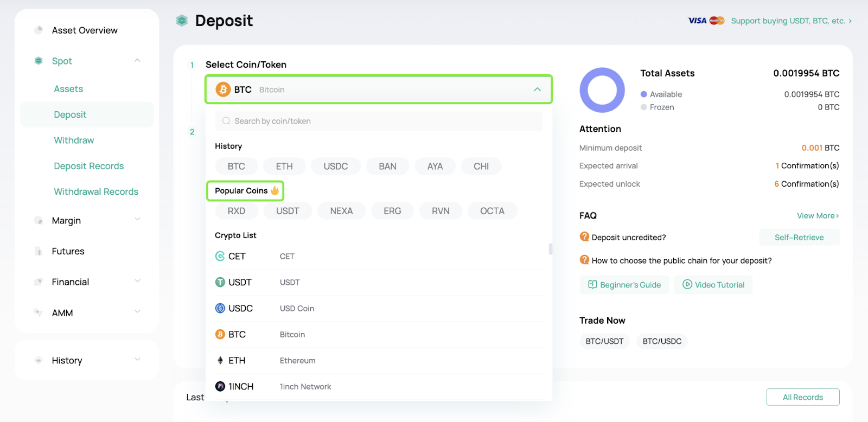Click the All Records button
This screenshot has height=422, width=868.
[803, 397]
